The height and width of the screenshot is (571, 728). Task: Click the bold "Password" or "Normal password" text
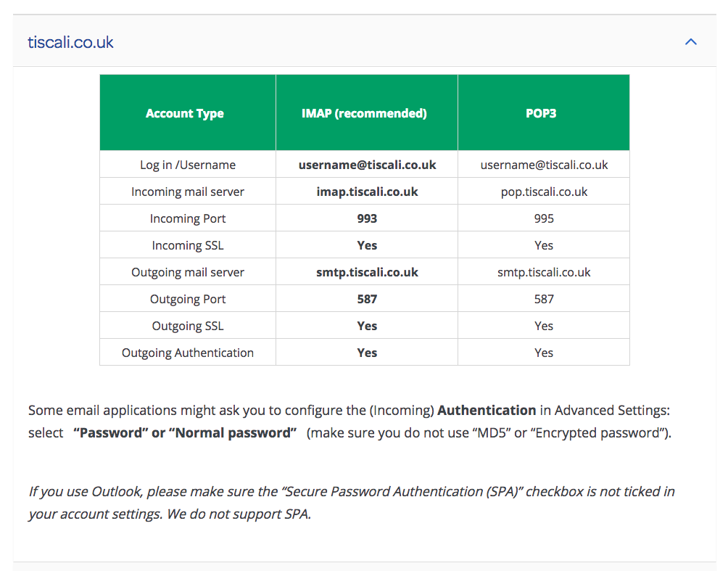click(x=186, y=433)
